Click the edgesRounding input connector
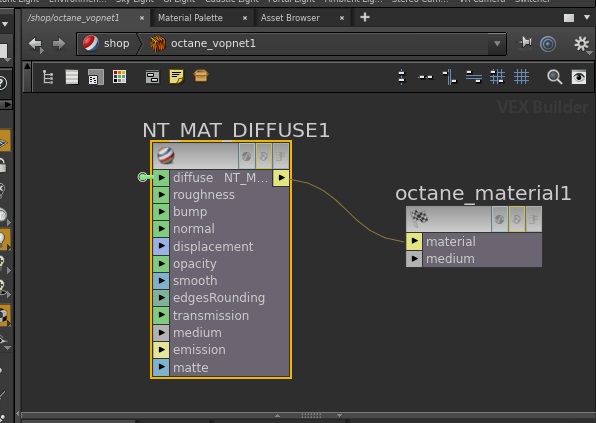Image resolution: width=596 pixels, height=423 pixels. click(161, 298)
